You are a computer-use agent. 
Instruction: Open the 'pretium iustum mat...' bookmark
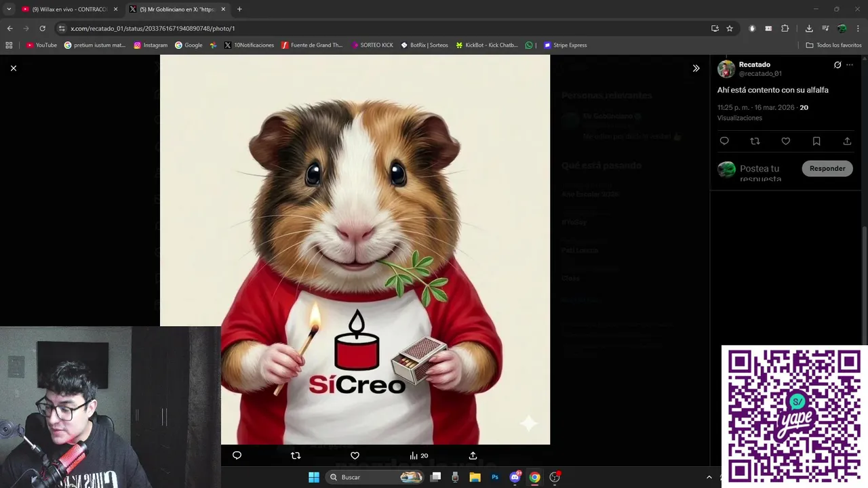(95, 45)
